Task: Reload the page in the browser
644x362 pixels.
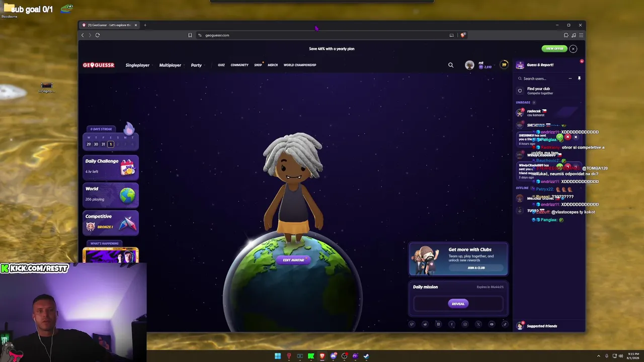Action: tap(98, 35)
